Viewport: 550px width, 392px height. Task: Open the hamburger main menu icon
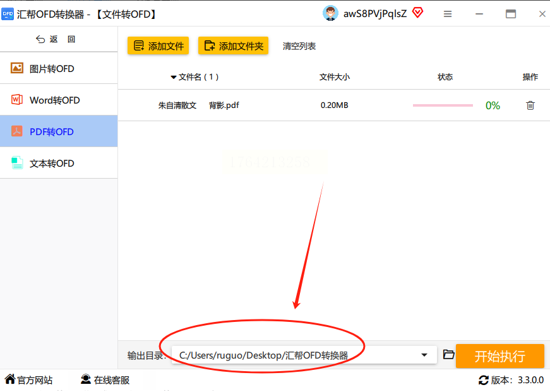[448, 14]
